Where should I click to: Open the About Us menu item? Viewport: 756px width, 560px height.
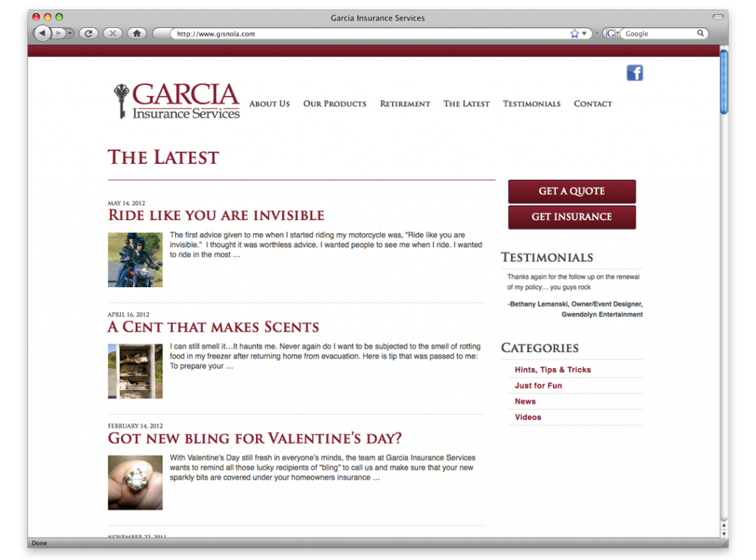[x=269, y=103]
